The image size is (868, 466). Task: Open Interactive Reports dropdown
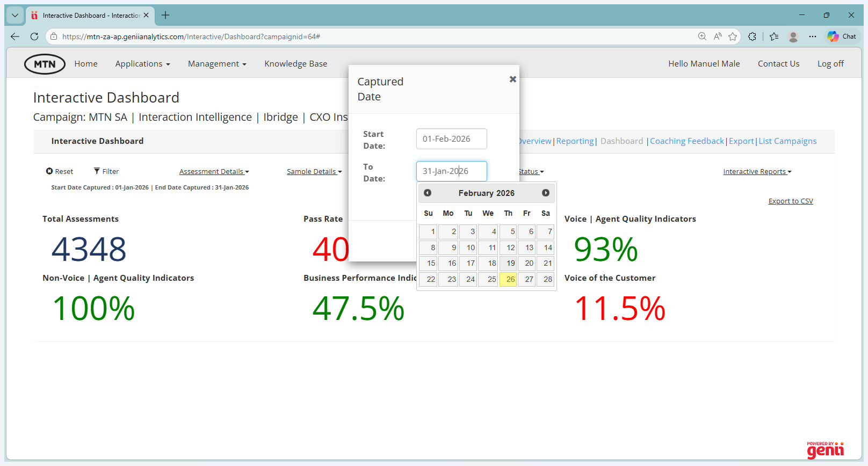757,172
